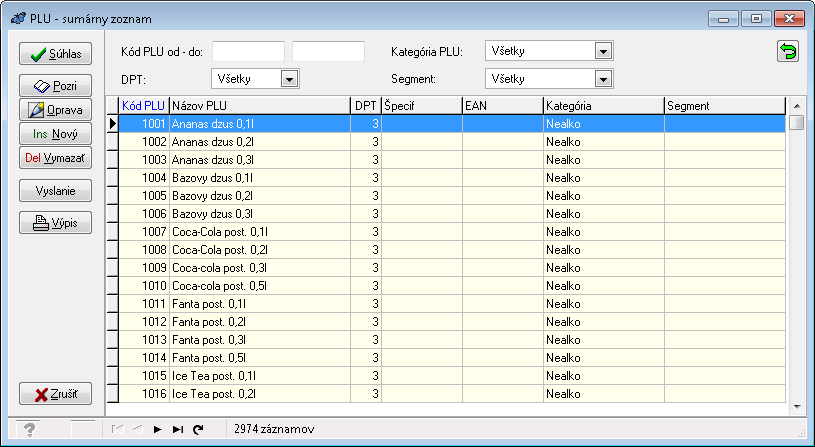Click scrollbar down arrow of table
The image size is (815, 447).
797,407
